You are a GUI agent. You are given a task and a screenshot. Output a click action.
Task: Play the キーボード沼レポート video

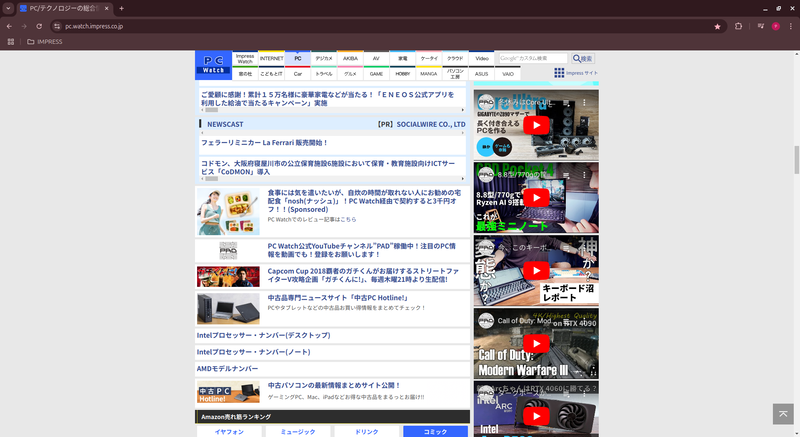(536, 271)
